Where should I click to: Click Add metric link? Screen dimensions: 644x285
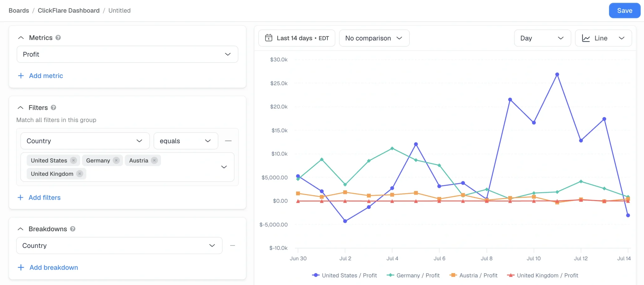coord(41,76)
